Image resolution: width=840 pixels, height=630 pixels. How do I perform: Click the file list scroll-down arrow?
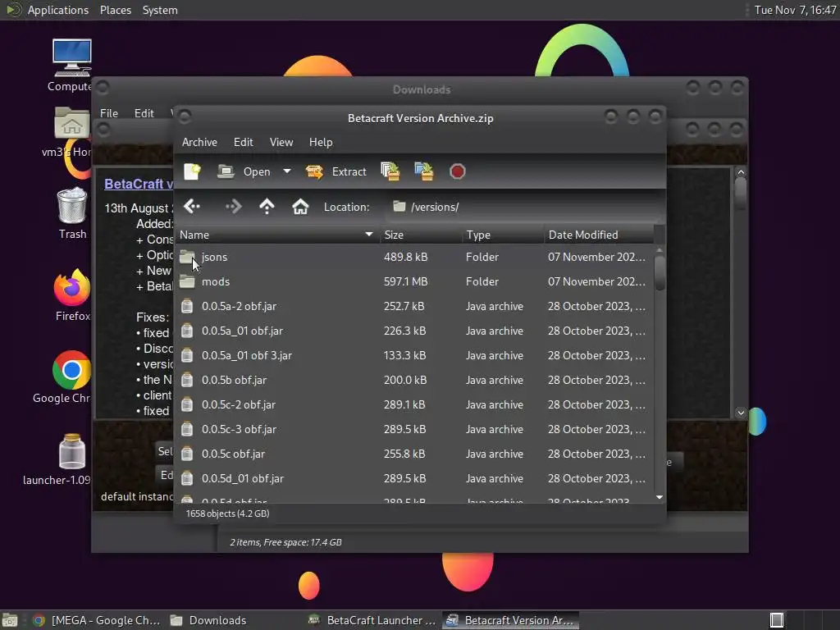point(660,497)
